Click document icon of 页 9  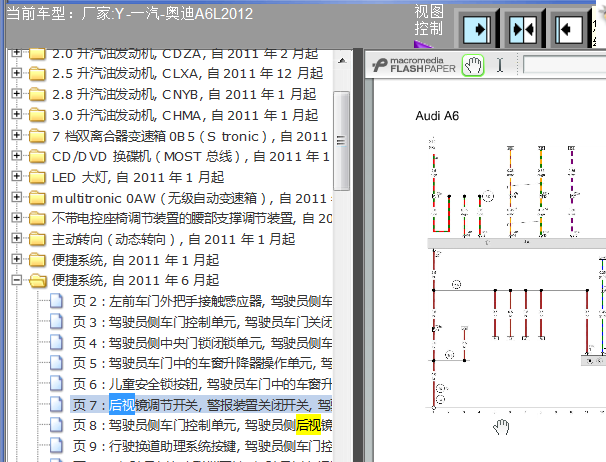(56, 446)
